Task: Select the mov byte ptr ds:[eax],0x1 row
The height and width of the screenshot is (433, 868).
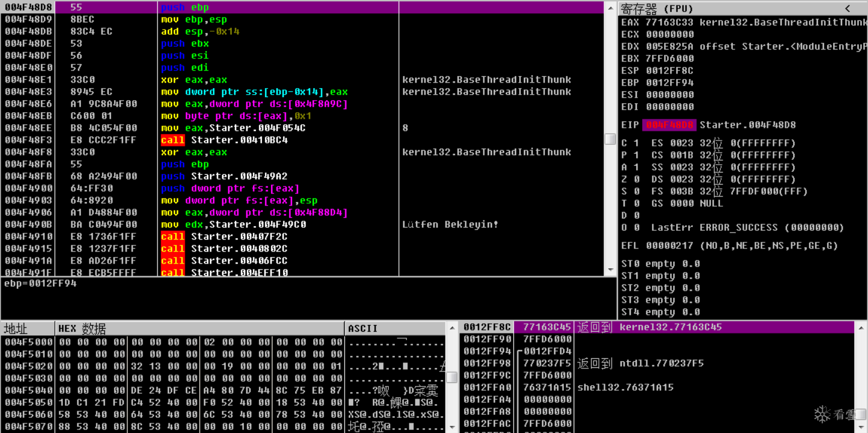Action: pyautogui.click(x=302, y=116)
